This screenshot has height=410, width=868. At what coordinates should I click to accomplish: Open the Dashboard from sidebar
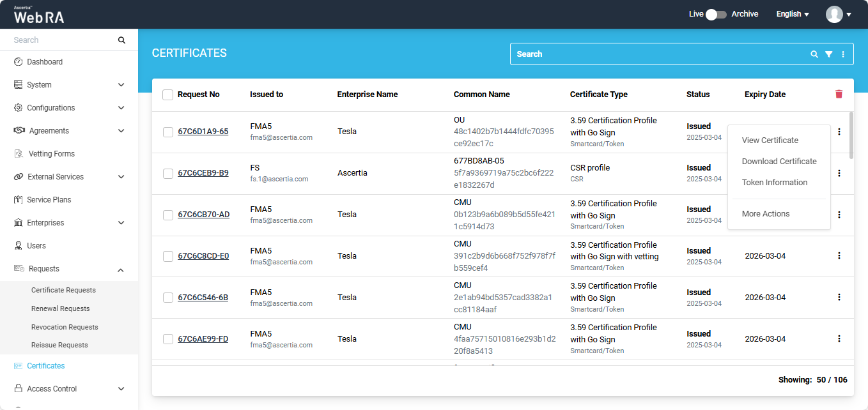point(45,62)
